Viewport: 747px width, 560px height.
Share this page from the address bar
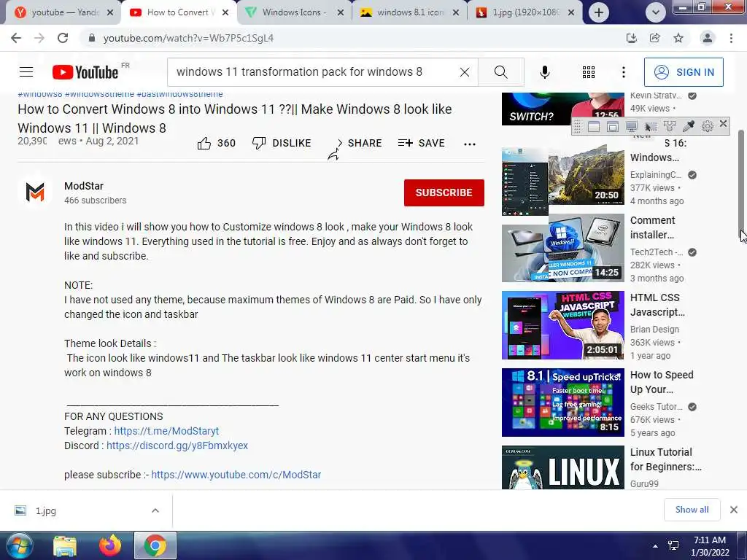[655, 38]
